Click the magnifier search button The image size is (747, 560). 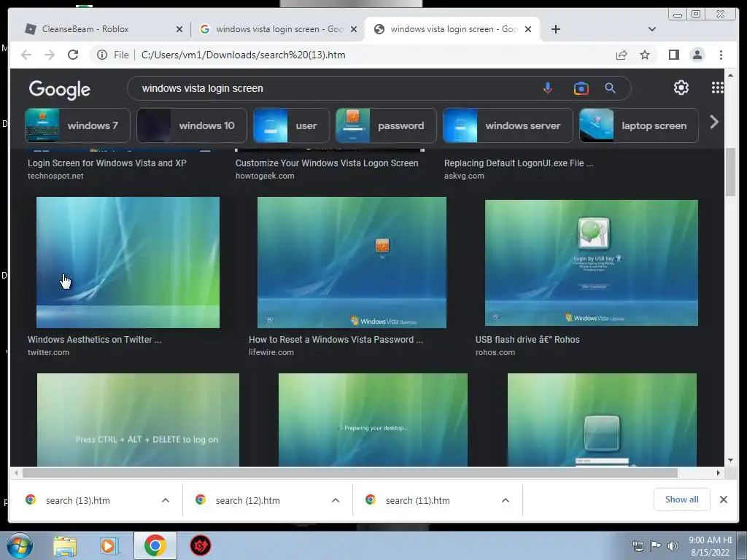click(x=611, y=88)
